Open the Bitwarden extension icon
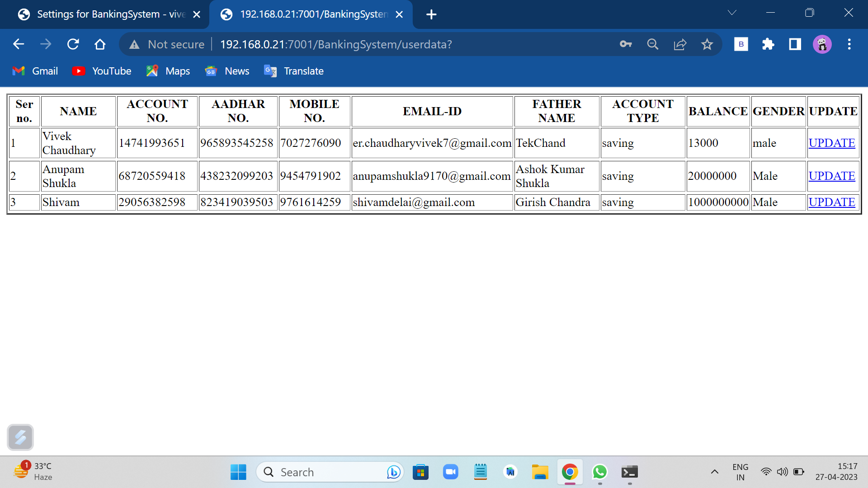This screenshot has height=488, width=868. coord(741,44)
